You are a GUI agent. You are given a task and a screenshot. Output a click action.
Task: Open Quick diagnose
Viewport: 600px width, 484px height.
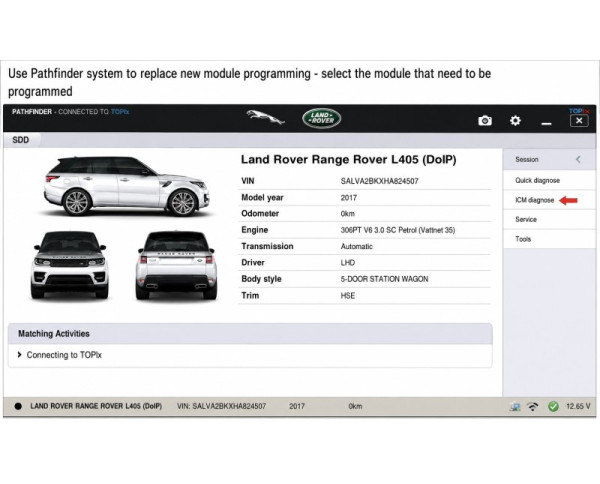coord(549,180)
